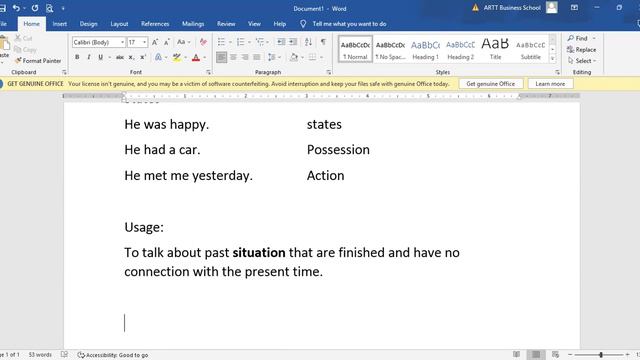Click the Format Painter tool
Image resolution: width=640 pixels, height=360 pixels.
point(38,60)
